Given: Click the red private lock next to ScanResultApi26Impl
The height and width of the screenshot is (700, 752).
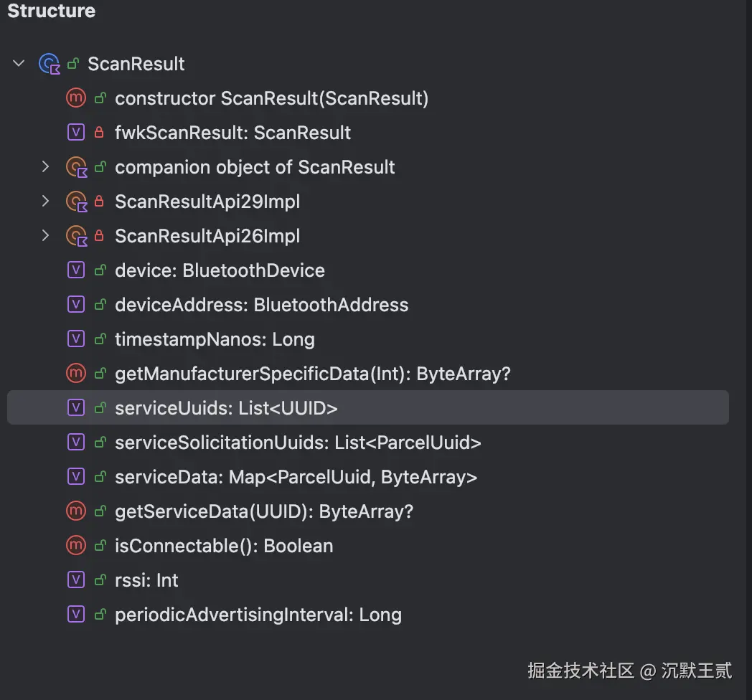Looking at the screenshot, I should [x=99, y=235].
